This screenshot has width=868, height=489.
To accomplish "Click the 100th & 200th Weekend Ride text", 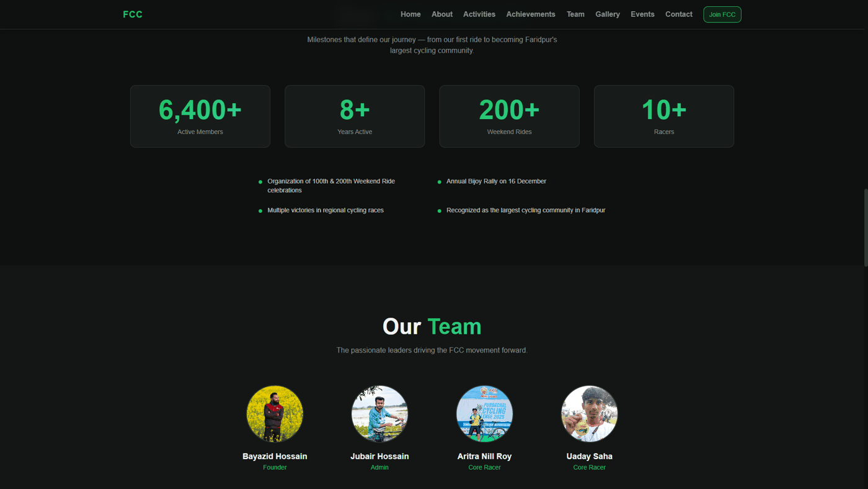I will pos(331,186).
